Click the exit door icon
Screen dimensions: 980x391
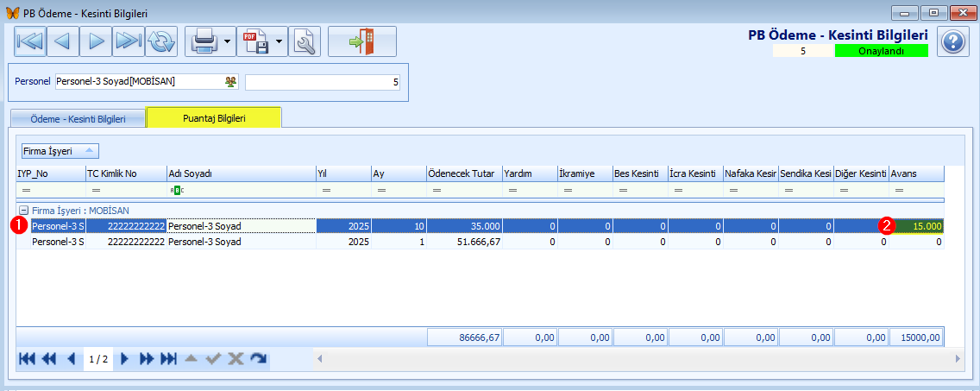361,41
